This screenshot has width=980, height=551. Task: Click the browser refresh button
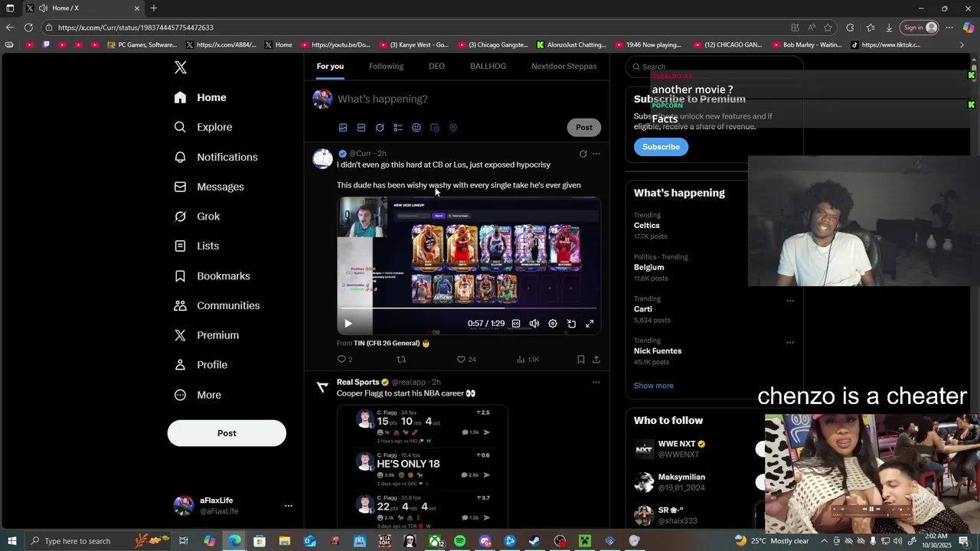coord(28,28)
